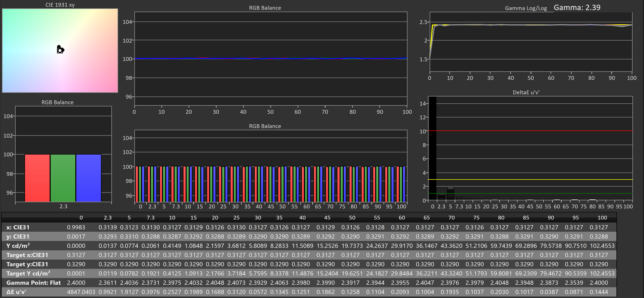Click the x: CIE31 row label
Screen dimensions: 644x298
(x=18, y=227)
